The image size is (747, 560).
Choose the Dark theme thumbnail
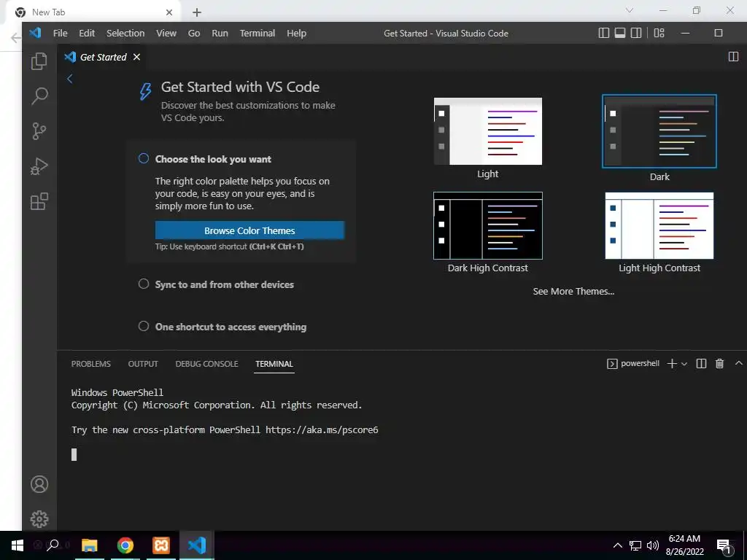click(659, 131)
